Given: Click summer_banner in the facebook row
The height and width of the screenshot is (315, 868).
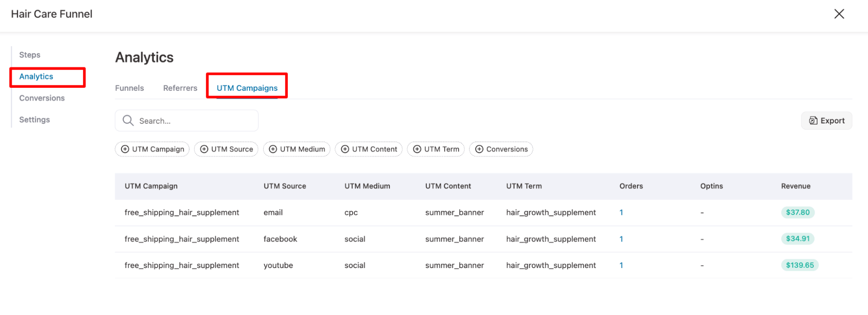Looking at the screenshot, I should coord(455,239).
